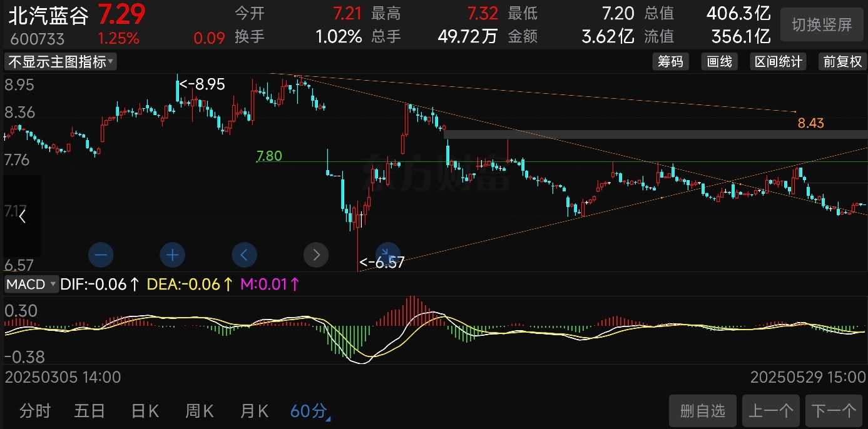Click the collapse arrows icon near 6.57
868x429 pixels.
pos(388,255)
